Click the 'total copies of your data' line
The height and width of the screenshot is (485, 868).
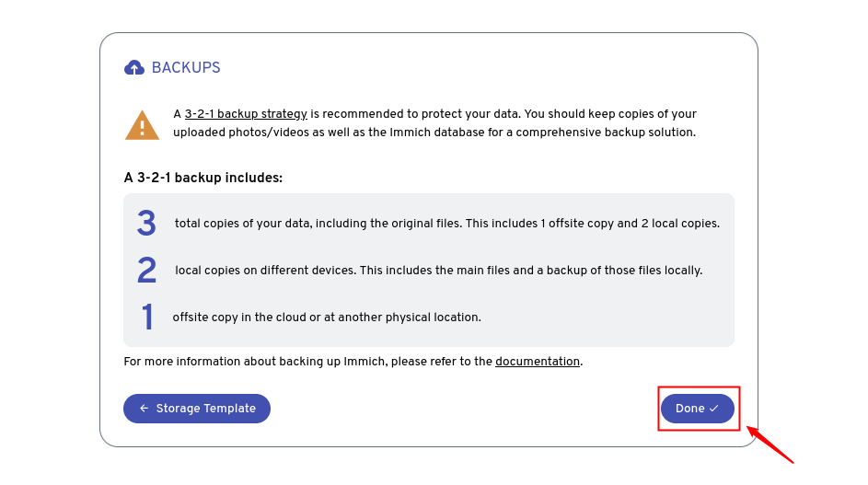pos(447,224)
